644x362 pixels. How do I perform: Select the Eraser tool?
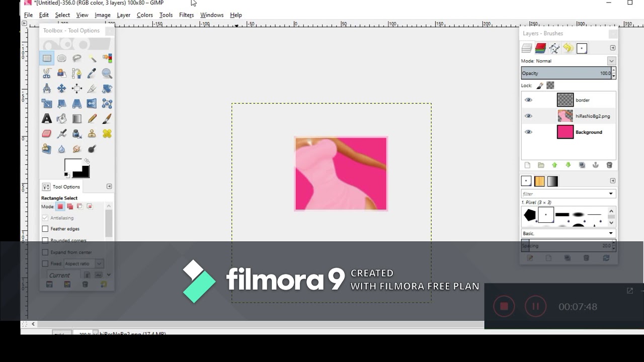pos(47,134)
